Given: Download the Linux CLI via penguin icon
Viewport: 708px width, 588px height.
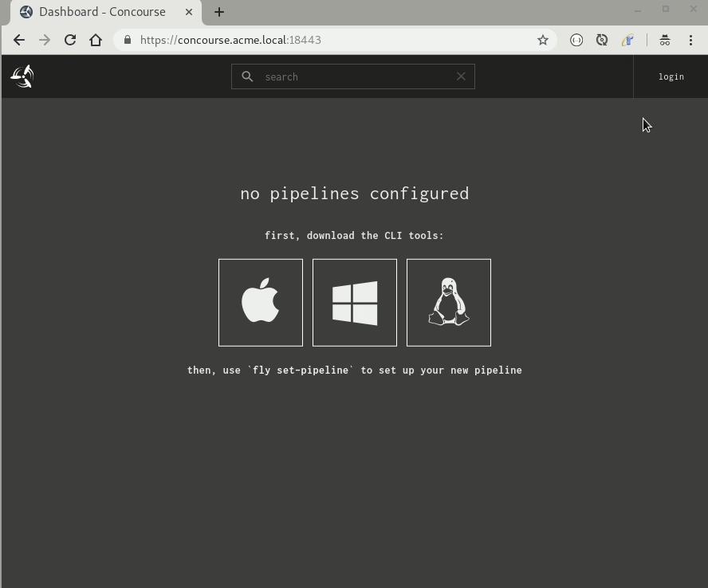Looking at the screenshot, I should 449,303.
